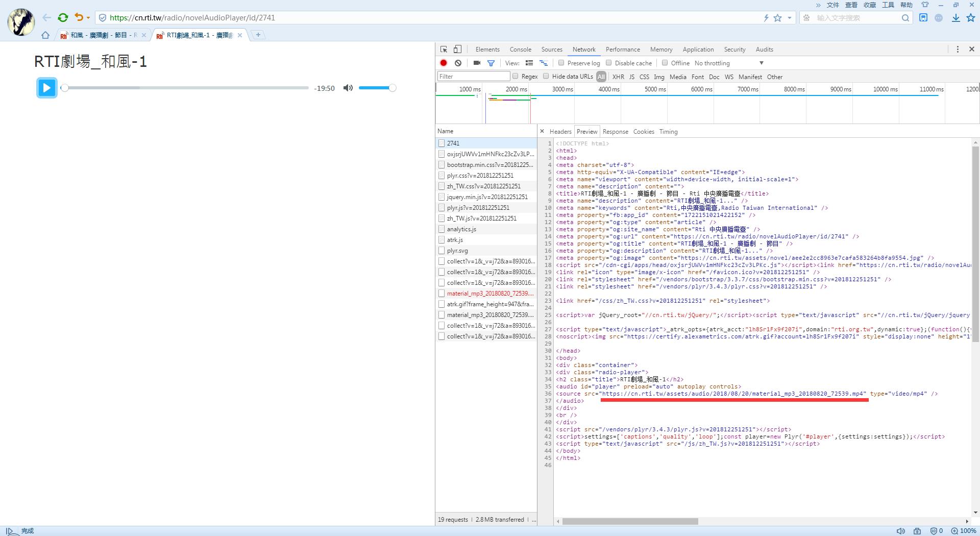Open the Timing tab of request details
This screenshot has height=536, width=980.
point(668,132)
